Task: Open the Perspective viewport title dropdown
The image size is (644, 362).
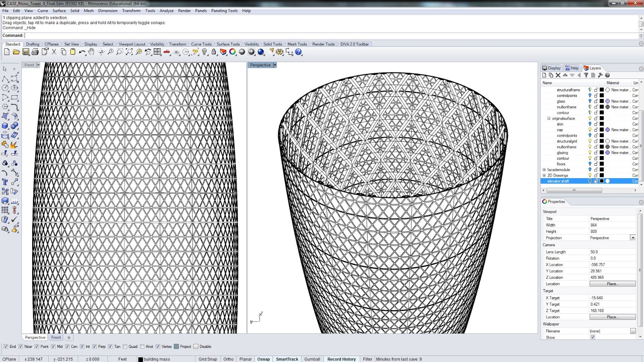Action: [x=275, y=65]
